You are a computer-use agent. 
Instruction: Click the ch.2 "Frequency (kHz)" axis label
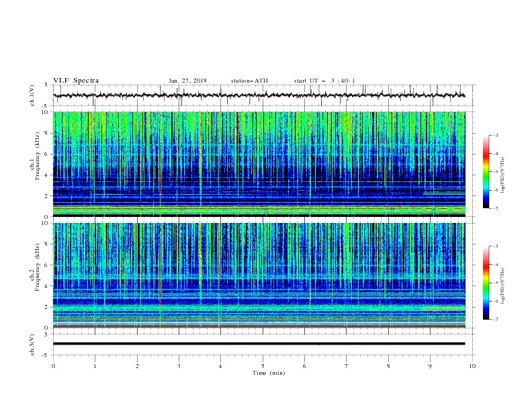[x=37, y=267]
